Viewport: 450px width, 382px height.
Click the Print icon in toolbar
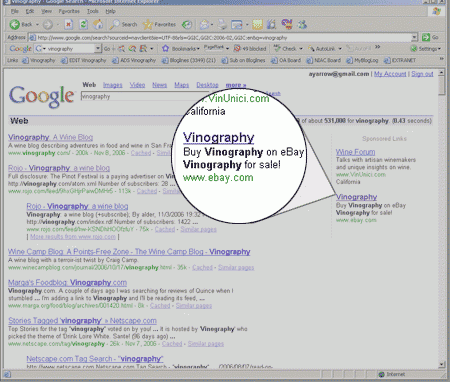222,24
